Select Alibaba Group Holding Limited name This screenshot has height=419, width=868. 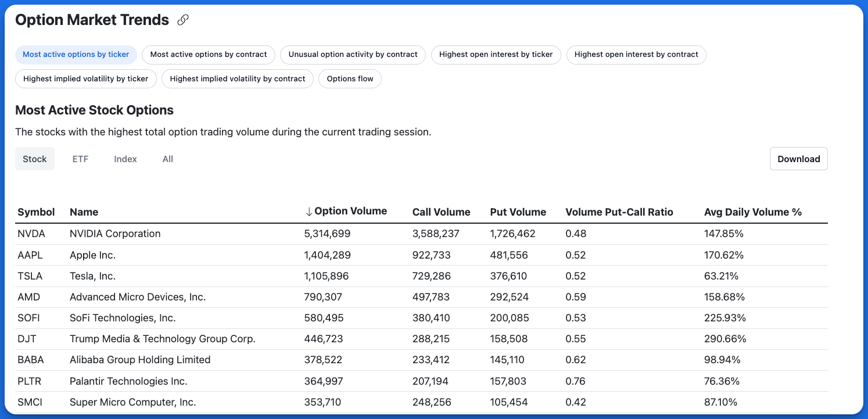pos(140,360)
